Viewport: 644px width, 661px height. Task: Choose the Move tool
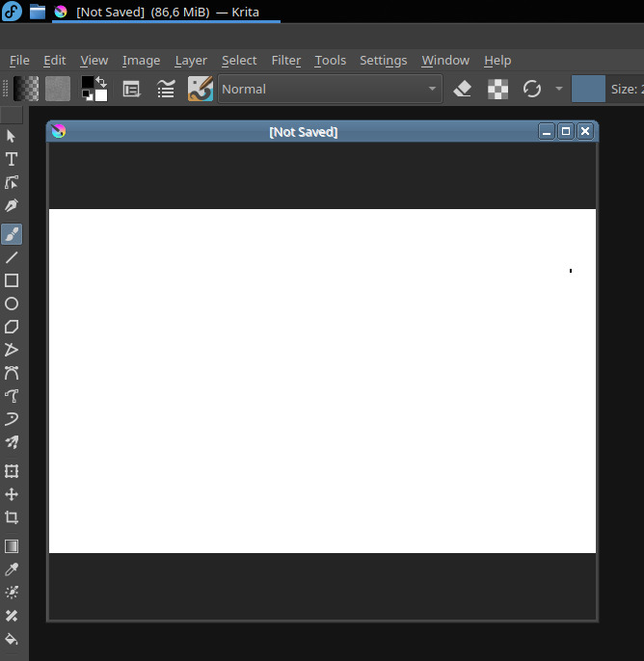[12, 494]
